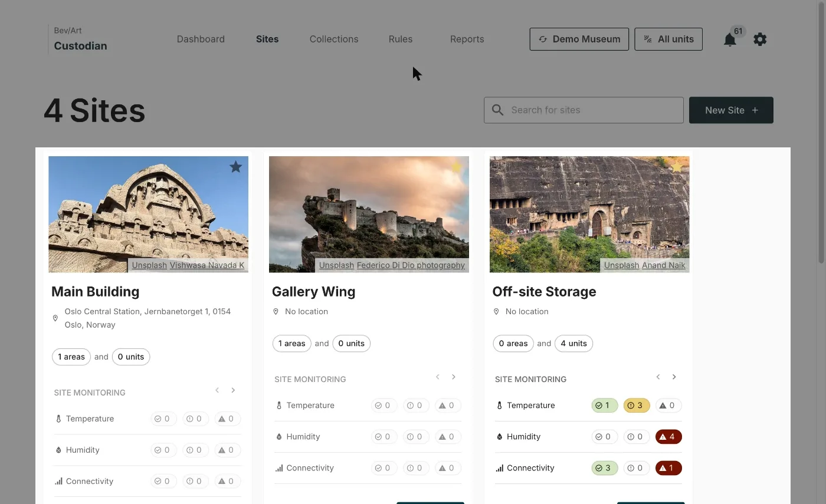The width and height of the screenshot is (826, 504).
Task: Toggle favorite star on Gallery Wing
Action: [456, 167]
